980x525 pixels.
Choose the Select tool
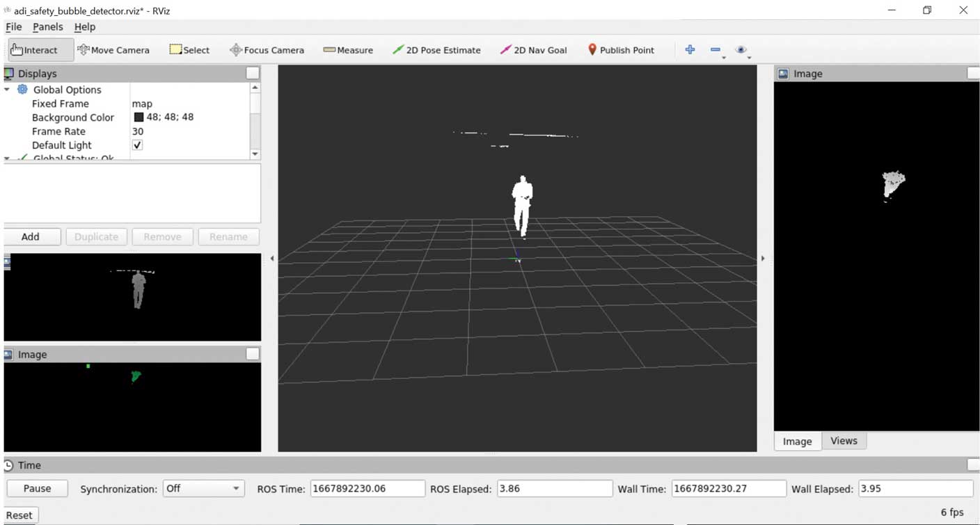189,50
